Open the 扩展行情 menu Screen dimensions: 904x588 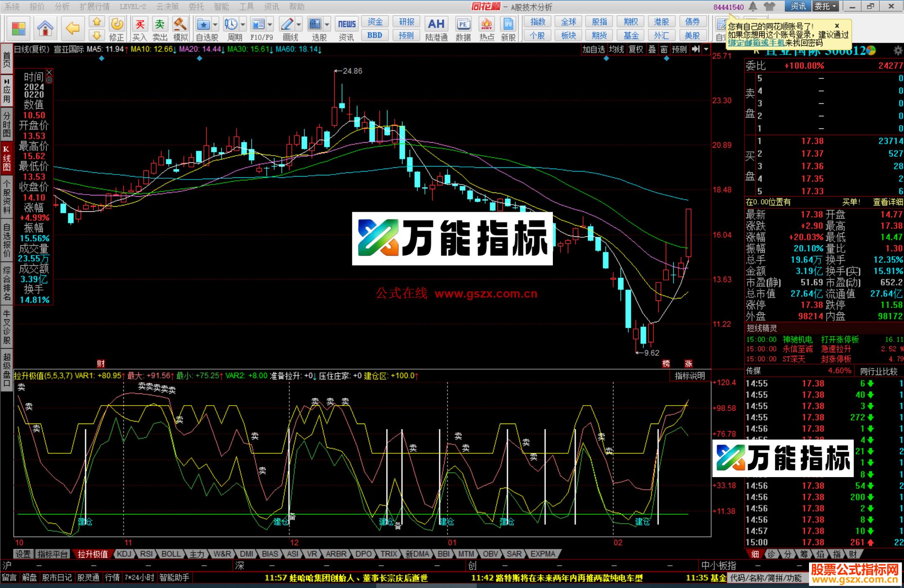pyautogui.click(x=94, y=7)
